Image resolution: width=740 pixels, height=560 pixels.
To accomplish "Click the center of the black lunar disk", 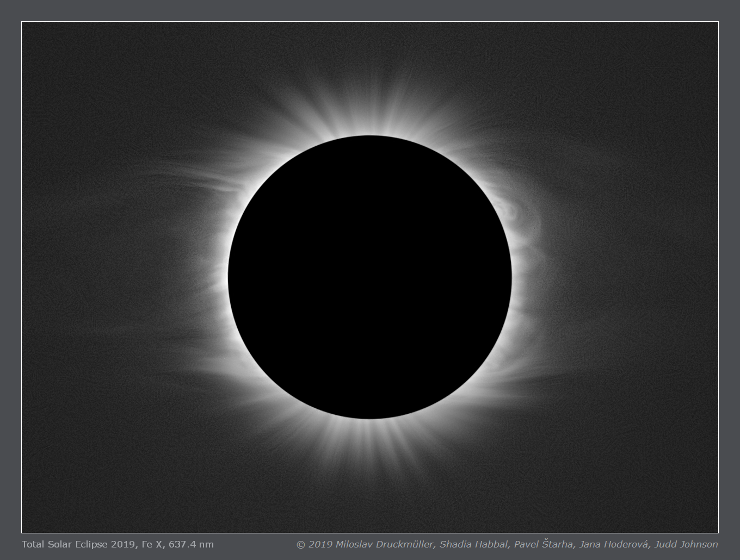I will [x=370, y=277].
